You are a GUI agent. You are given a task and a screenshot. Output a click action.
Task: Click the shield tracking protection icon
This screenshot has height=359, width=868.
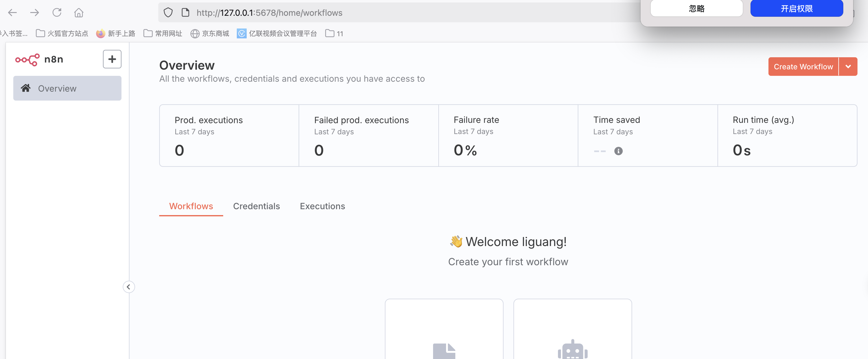(x=168, y=13)
